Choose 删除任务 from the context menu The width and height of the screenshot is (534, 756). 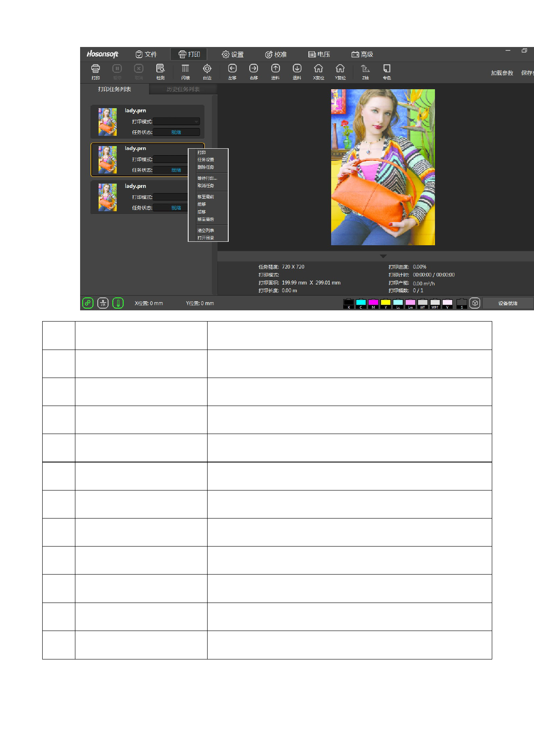coord(206,167)
